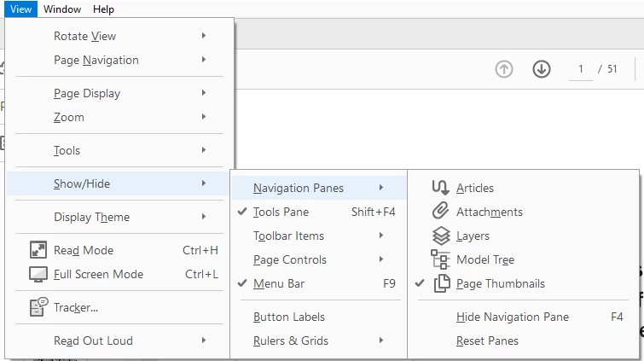
Task: Select the Layers stack icon
Action: (441, 236)
